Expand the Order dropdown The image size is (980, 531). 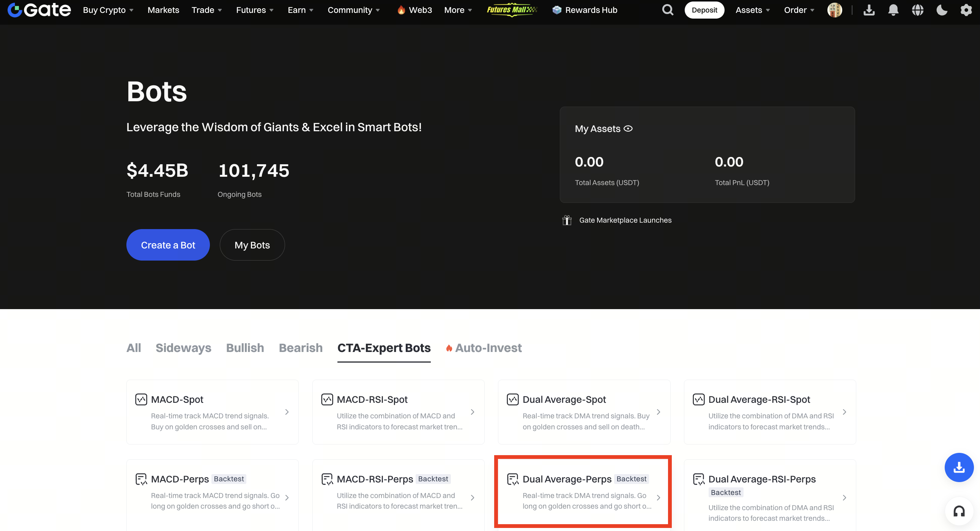(799, 10)
